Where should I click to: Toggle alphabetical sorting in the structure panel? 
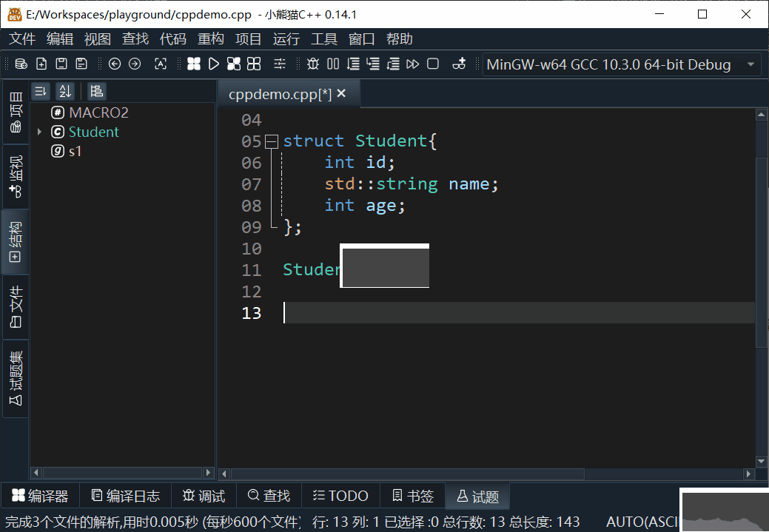tap(65, 90)
